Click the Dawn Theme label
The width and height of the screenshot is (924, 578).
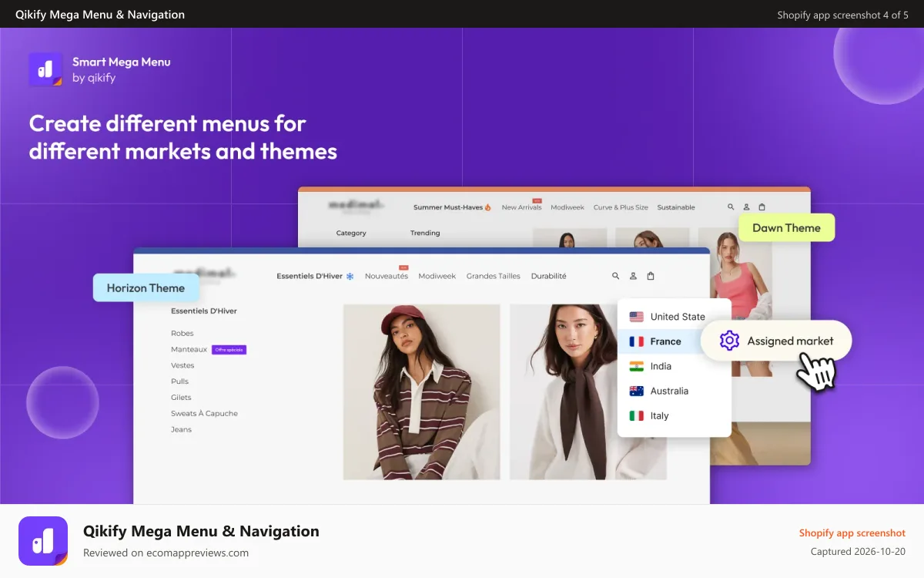[786, 227]
